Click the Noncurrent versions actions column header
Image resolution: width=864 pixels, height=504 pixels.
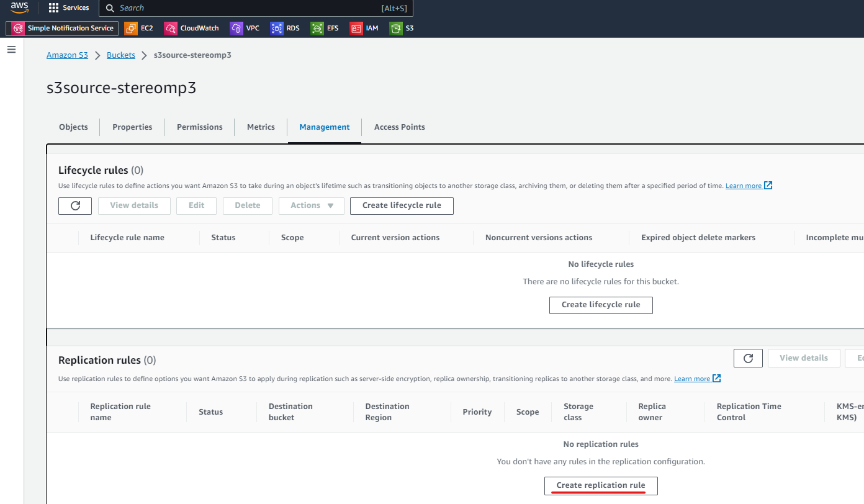click(539, 238)
